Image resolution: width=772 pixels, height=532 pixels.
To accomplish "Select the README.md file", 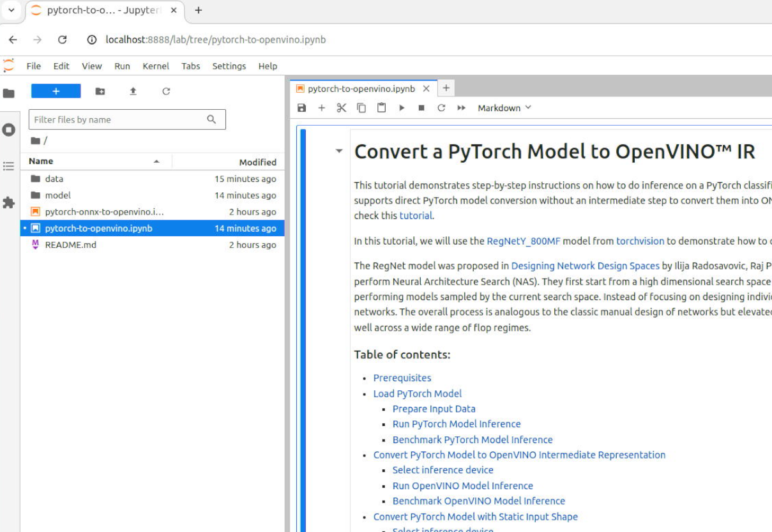I will coord(153,245).
